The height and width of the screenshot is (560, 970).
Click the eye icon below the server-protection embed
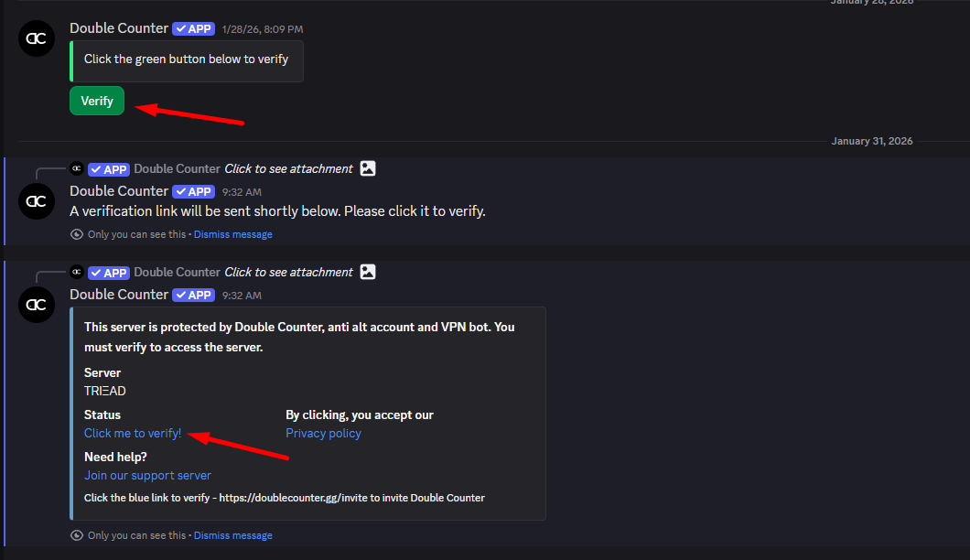[x=77, y=535]
